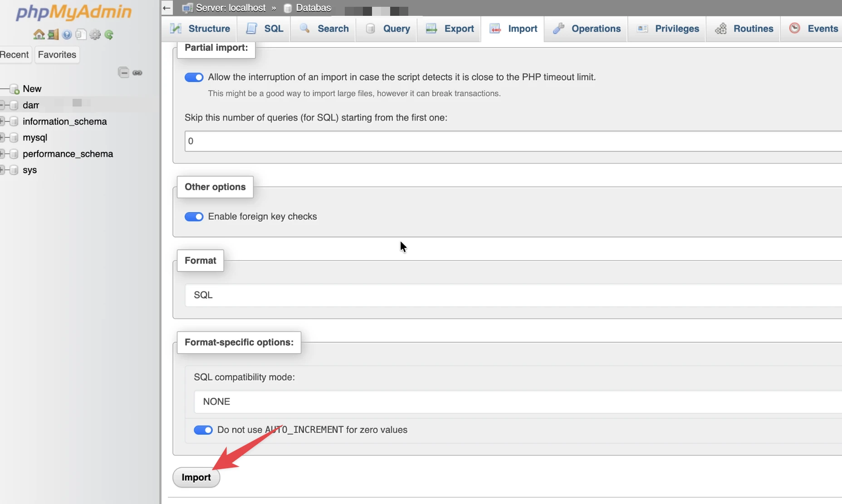Click the skip queries number field
The width and height of the screenshot is (842, 504).
[x=513, y=141]
